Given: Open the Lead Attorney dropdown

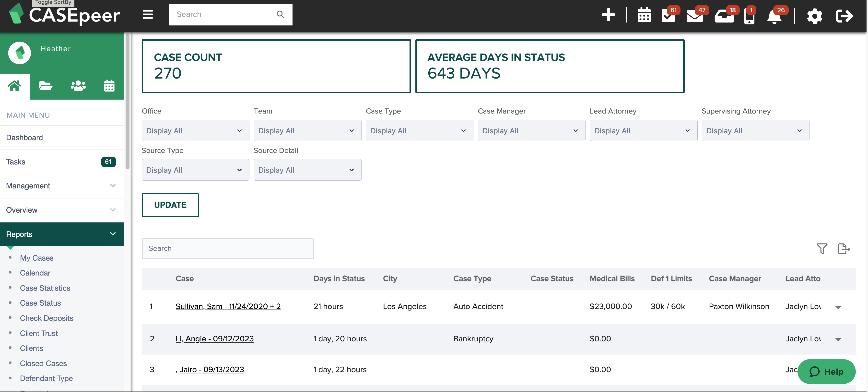Looking at the screenshot, I should [x=643, y=130].
